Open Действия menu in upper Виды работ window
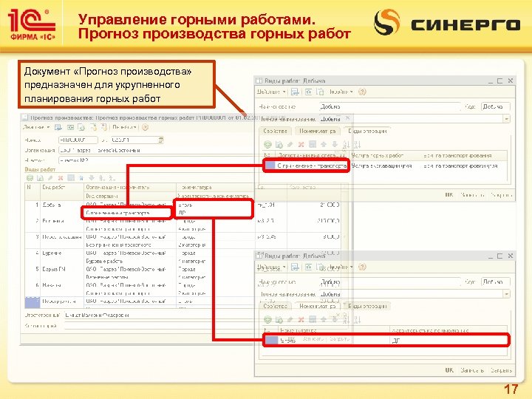The height and width of the screenshot is (399, 532). pyautogui.click(x=271, y=92)
